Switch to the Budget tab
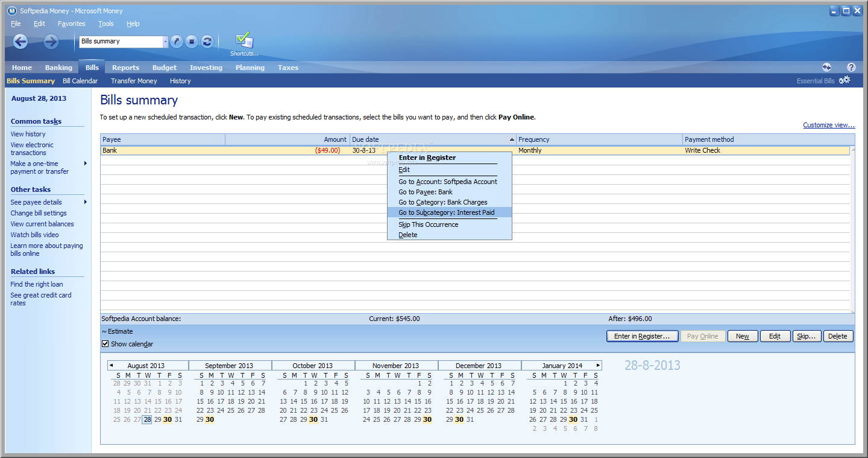 coord(164,67)
